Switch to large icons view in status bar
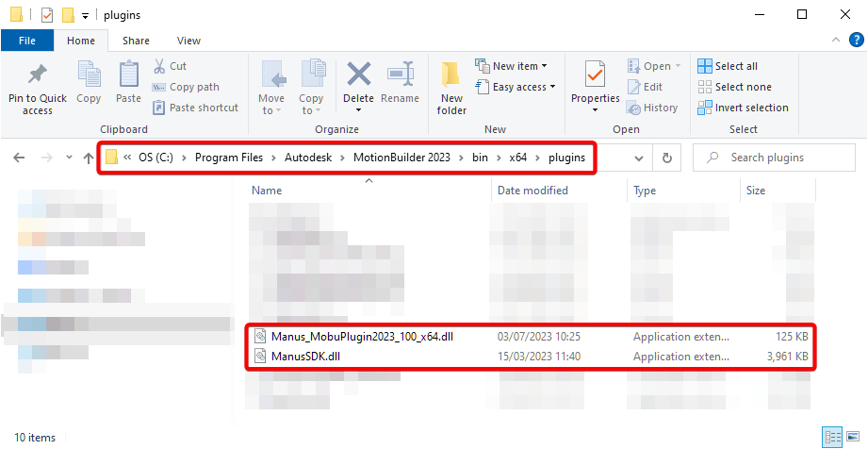Screen dimensions: 868x449 click(x=852, y=438)
